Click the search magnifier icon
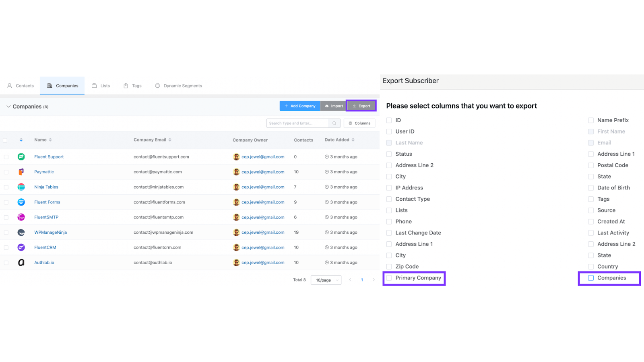644x362 pixels. click(334, 123)
